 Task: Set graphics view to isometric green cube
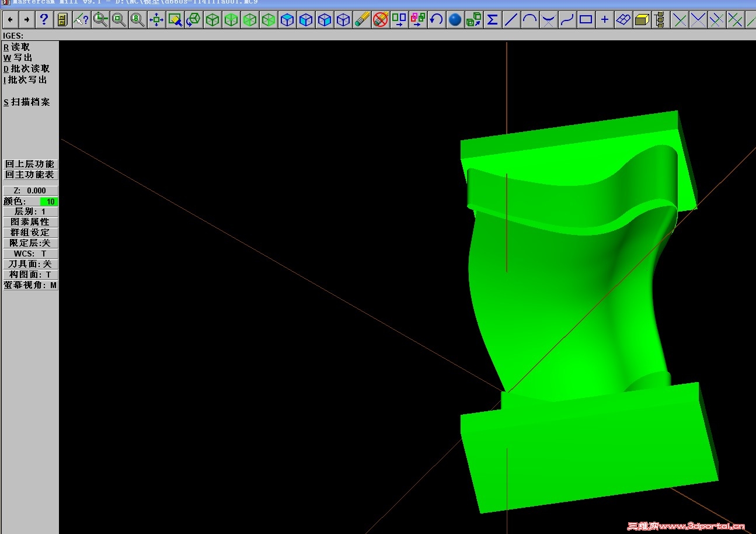point(212,20)
